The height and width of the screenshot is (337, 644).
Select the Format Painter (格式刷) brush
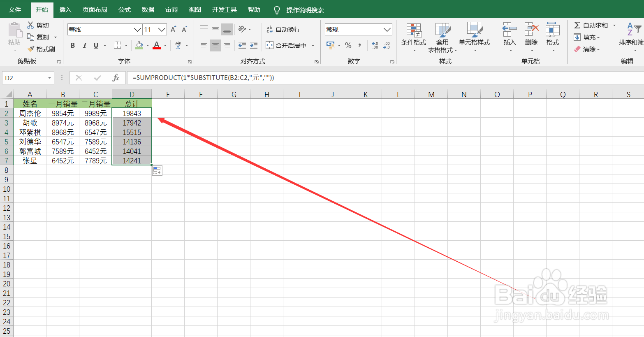(31, 49)
